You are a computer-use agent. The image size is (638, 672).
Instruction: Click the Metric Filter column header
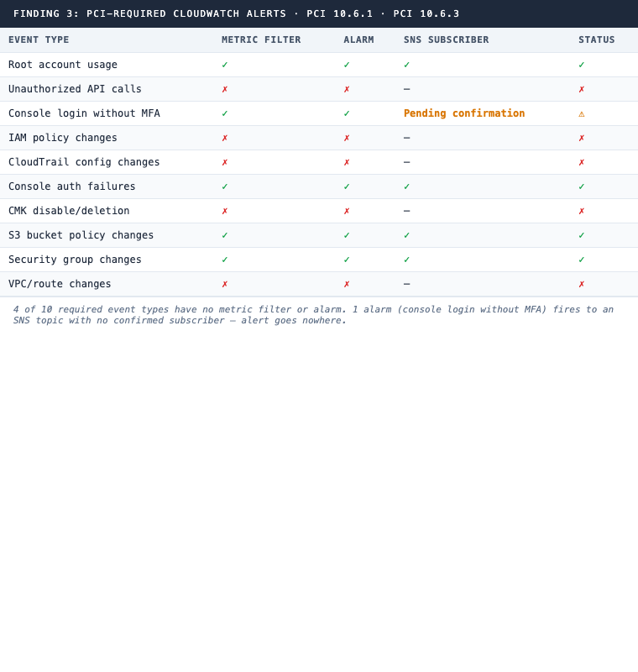[x=261, y=39]
